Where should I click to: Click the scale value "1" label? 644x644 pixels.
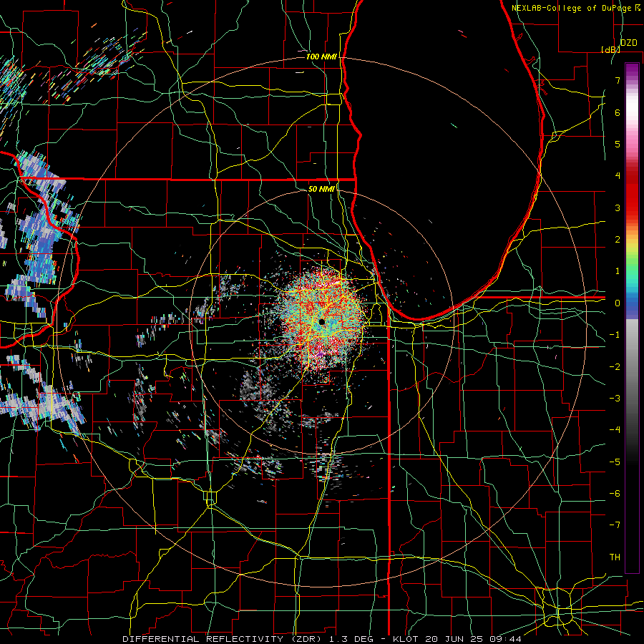[x=618, y=271]
